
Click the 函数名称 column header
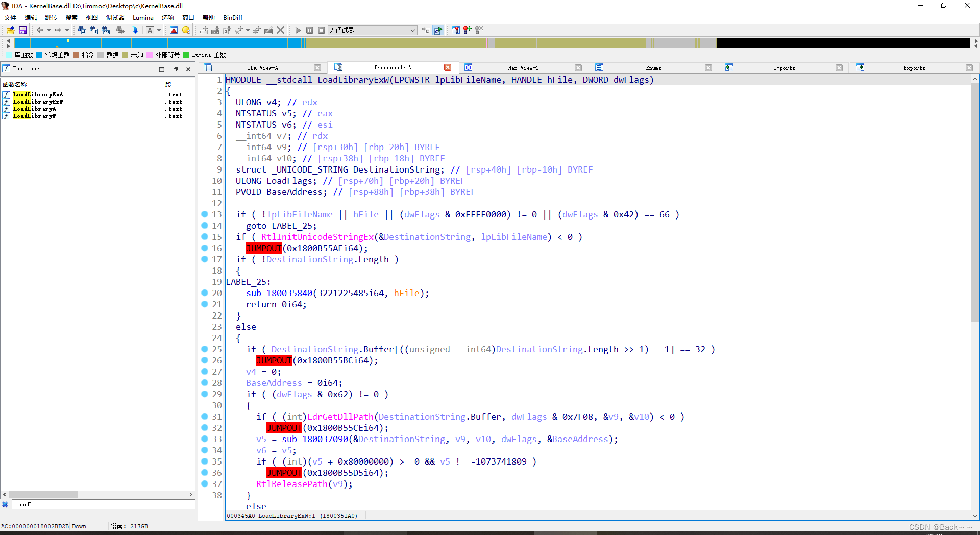tap(82, 84)
